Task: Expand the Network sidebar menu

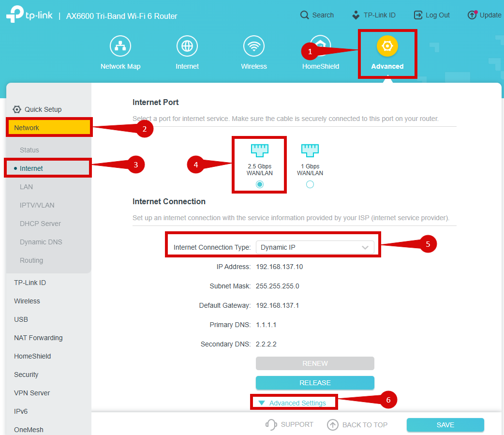Action: pos(48,128)
